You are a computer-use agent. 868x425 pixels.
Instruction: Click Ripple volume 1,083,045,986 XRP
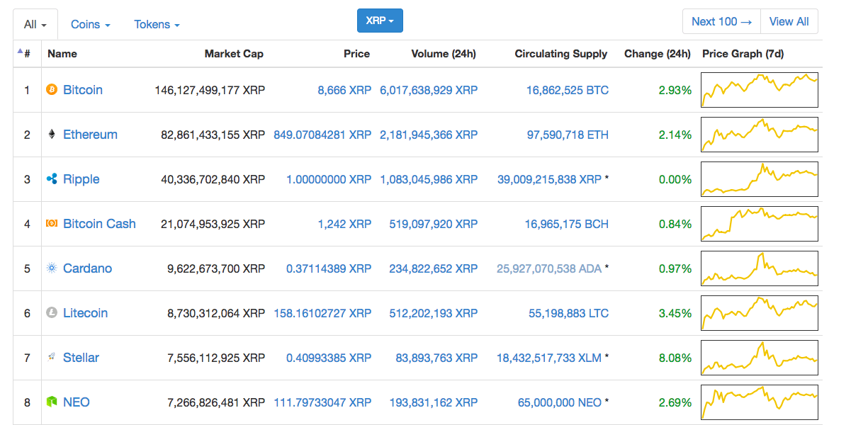[429, 179]
